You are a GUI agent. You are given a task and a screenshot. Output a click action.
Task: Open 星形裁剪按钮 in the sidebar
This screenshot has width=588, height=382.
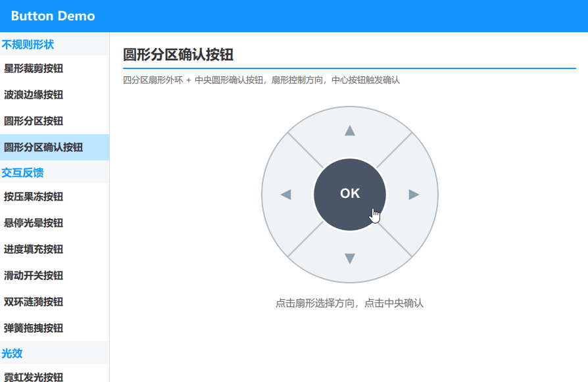pyautogui.click(x=55, y=68)
